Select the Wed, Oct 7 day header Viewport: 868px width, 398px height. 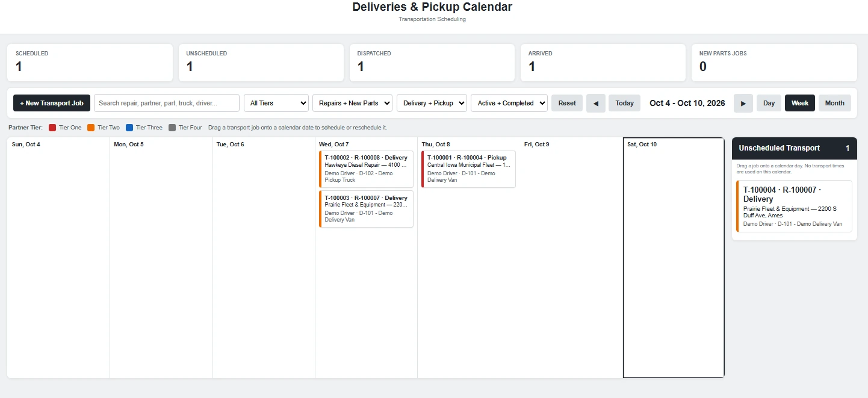(x=334, y=145)
